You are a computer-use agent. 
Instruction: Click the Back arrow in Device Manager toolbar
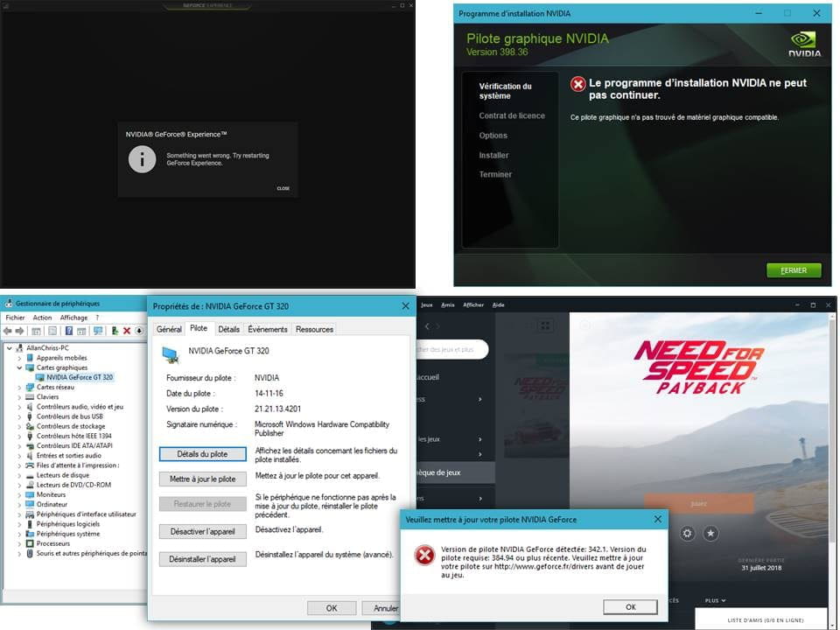pyautogui.click(x=8, y=331)
